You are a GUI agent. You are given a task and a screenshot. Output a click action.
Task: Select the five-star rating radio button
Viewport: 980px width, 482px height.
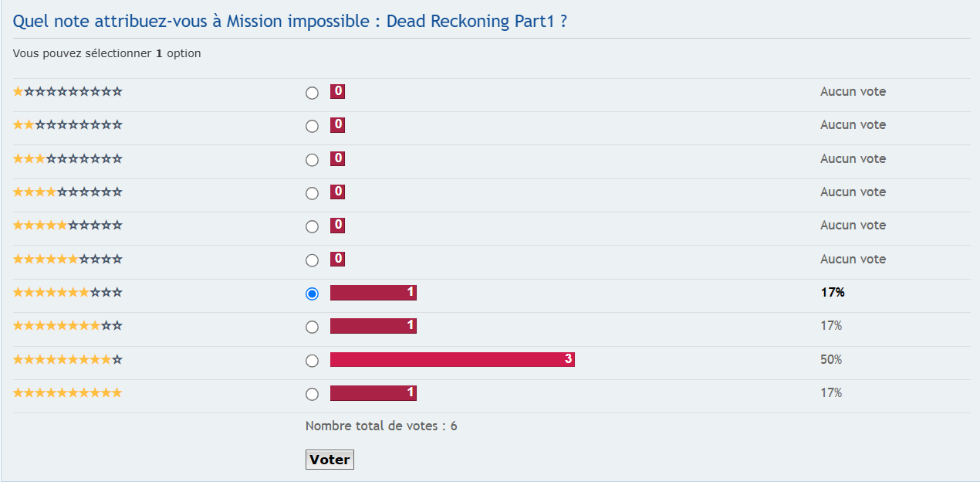[x=312, y=226]
